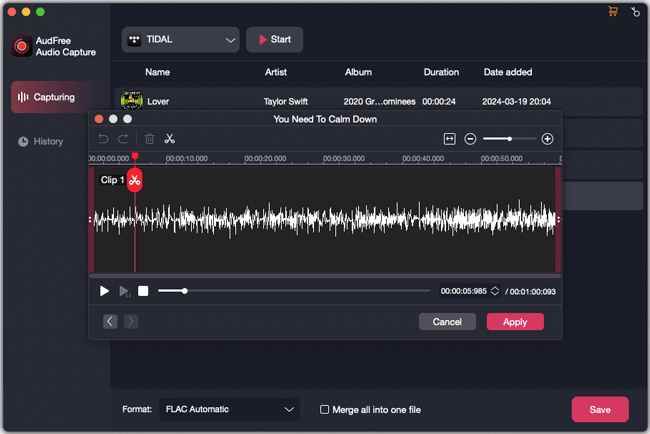
Task: Click the Cancel button in editor
Action: point(447,322)
